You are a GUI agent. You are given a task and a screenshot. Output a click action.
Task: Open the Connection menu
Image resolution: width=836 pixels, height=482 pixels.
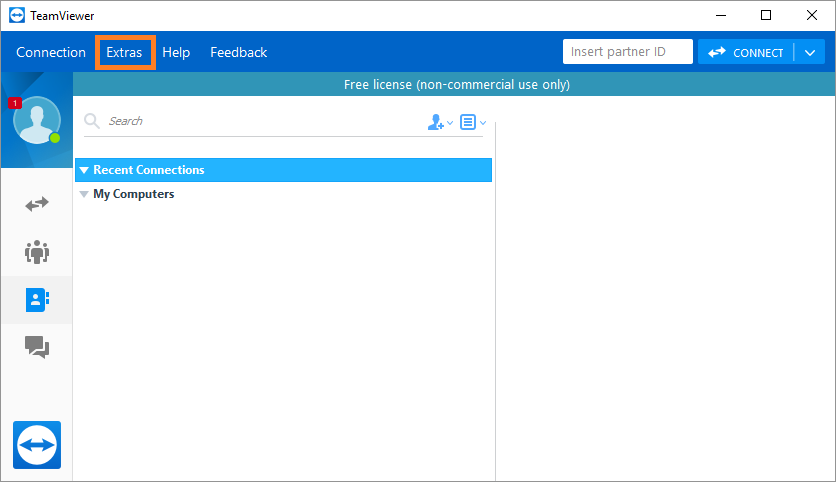51,52
